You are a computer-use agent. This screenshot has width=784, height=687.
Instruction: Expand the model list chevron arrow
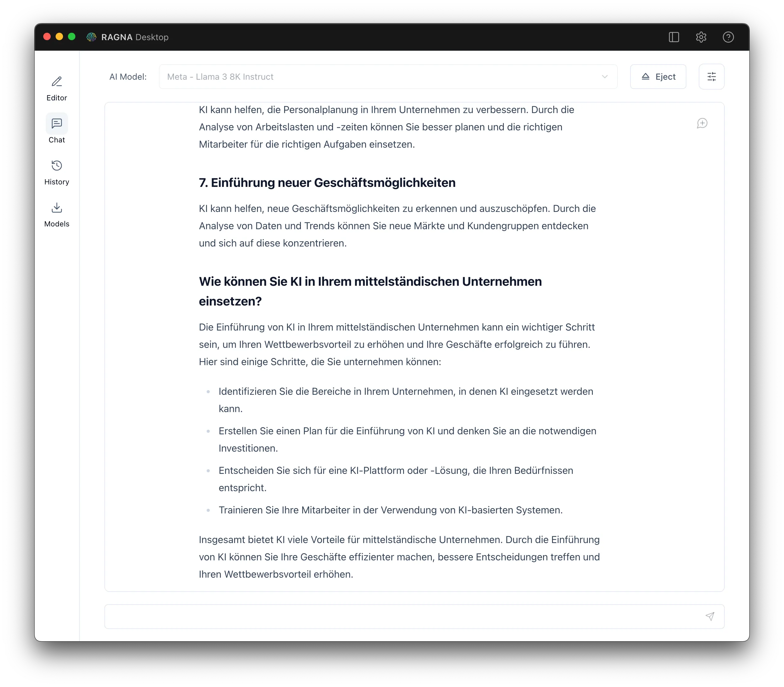pos(605,77)
